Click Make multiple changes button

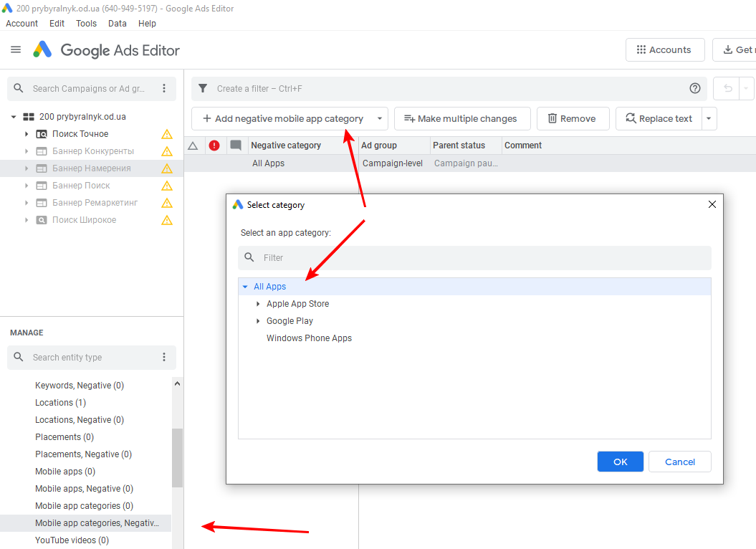462,119
